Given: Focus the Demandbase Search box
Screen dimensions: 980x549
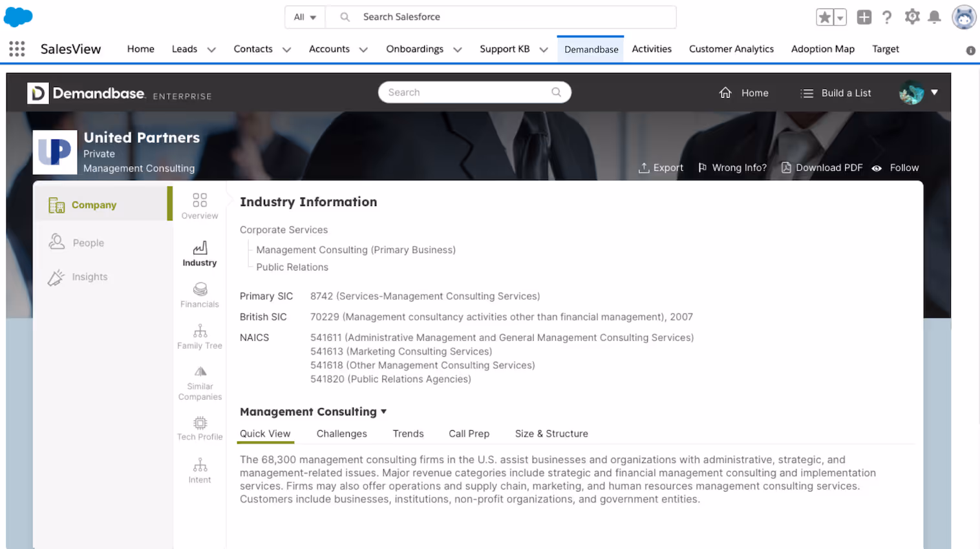Looking at the screenshot, I should click(474, 92).
